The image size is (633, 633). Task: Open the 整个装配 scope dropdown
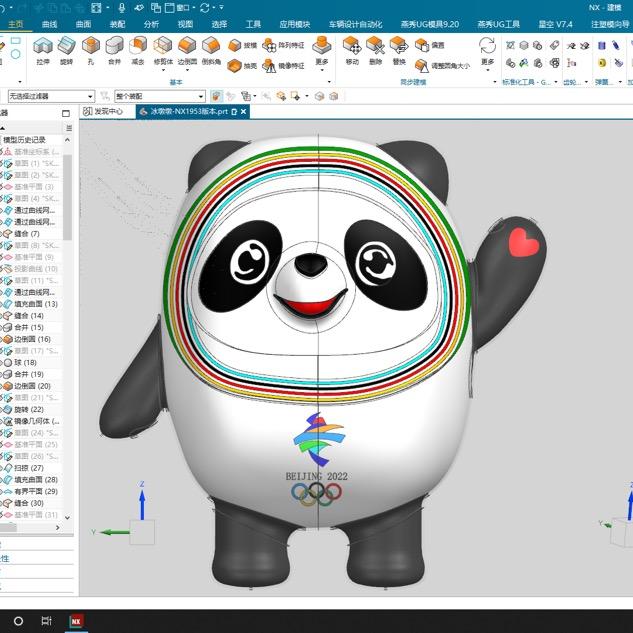(201, 96)
